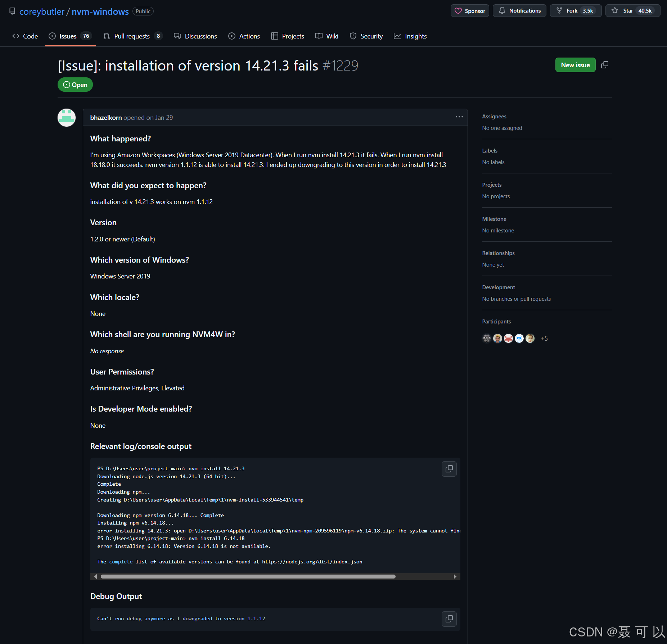This screenshot has height=644, width=667.
Task: Switch to the Issues tab
Action: pyautogui.click(x=70, y=36)
